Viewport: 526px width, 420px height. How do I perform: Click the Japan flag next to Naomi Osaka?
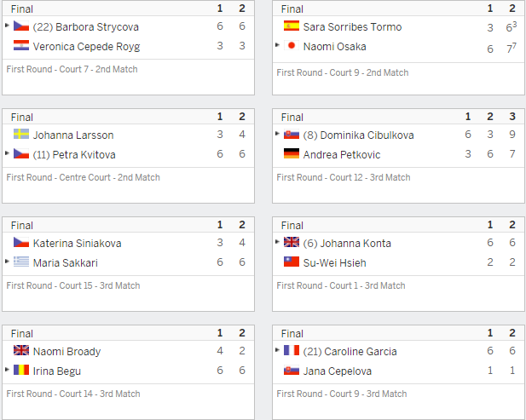point(292,45)
